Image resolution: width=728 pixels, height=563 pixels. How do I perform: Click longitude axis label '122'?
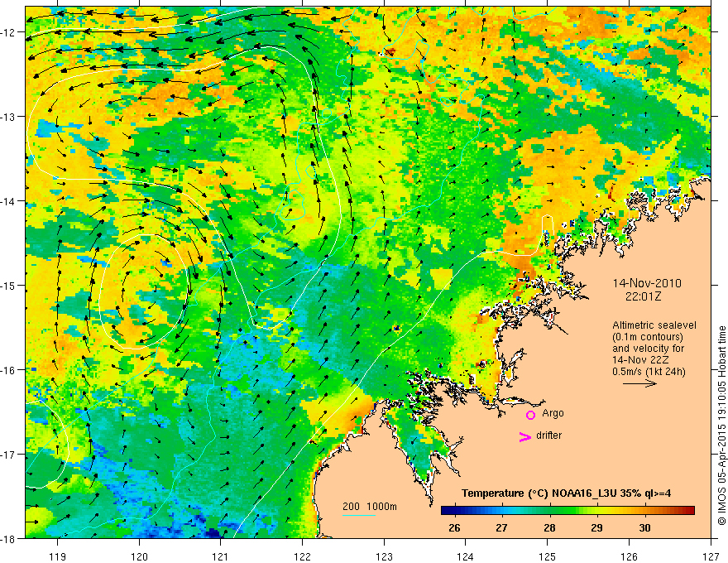tap(302, 556)
